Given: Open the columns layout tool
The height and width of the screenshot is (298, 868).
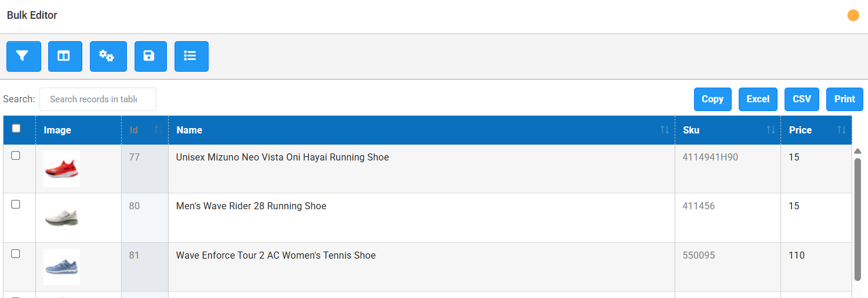Looking at the screenshot, I should [x=65, y=56].
